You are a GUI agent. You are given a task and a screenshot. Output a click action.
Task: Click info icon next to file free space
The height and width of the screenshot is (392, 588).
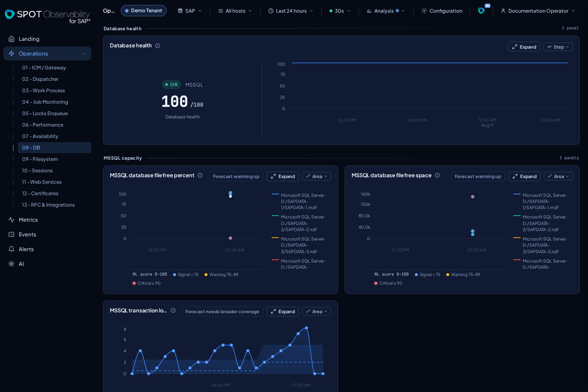(437, 175)
